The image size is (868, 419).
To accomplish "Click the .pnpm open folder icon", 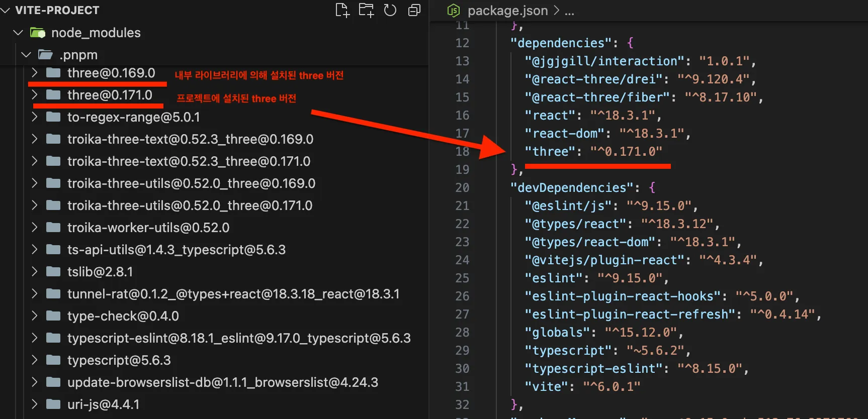I will [46, 55].
